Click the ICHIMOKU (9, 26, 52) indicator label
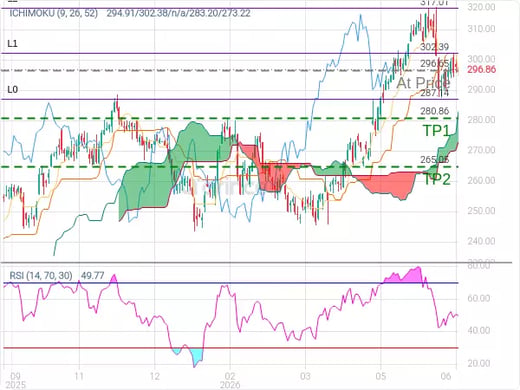Viewport: 520px width, 390px height. [54, 13]
